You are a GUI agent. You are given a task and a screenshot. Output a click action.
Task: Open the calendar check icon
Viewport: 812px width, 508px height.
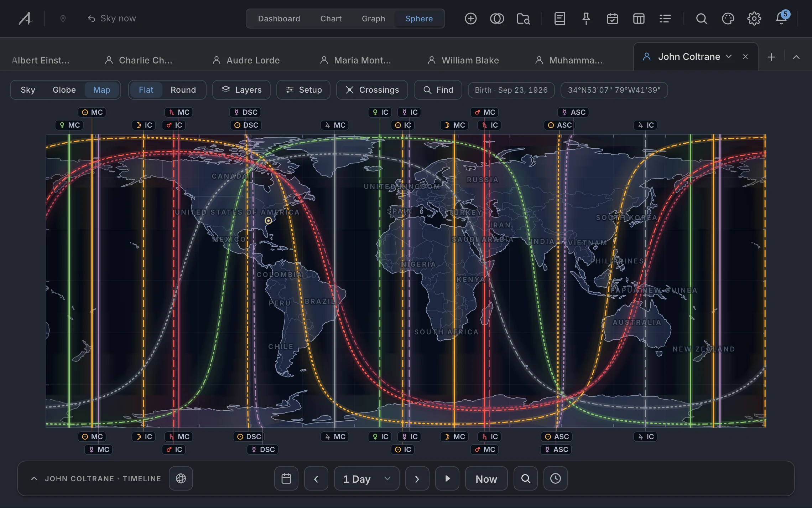coord(612,19)
